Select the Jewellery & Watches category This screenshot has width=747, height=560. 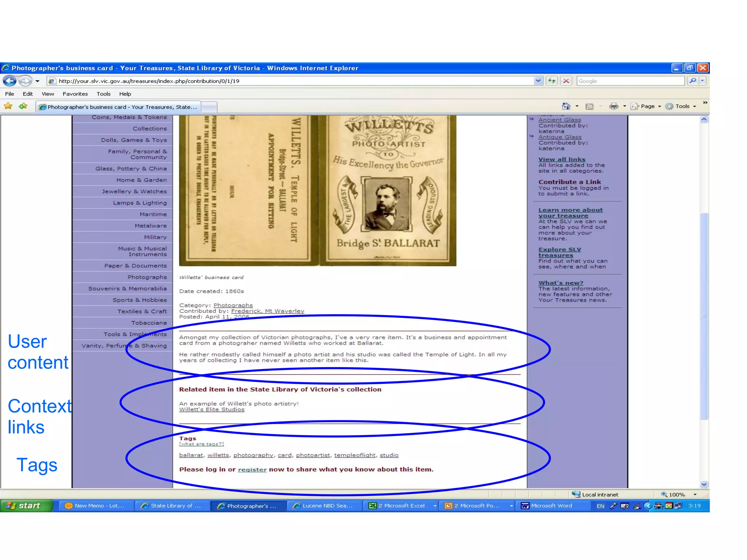pyautogui.click(x=134, y=191)
